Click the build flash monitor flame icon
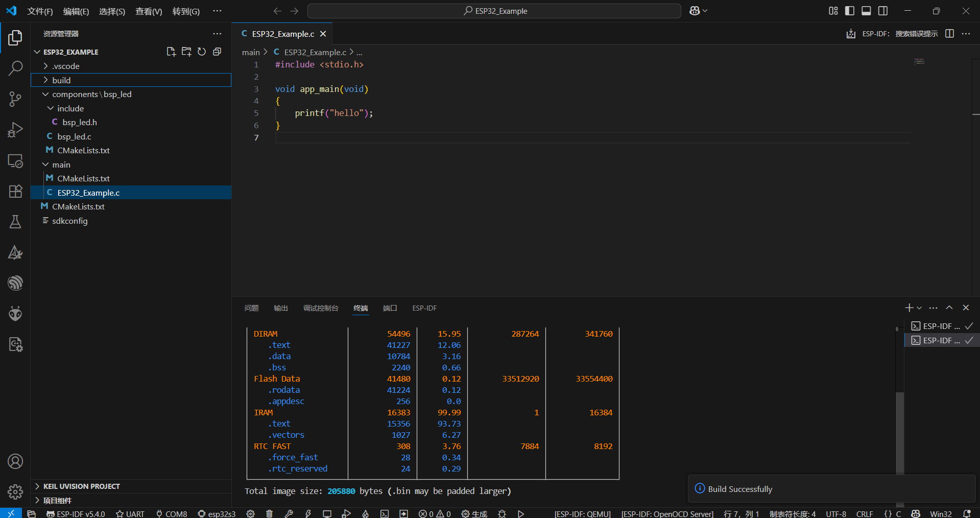980x518 pixels. point(366,513)
